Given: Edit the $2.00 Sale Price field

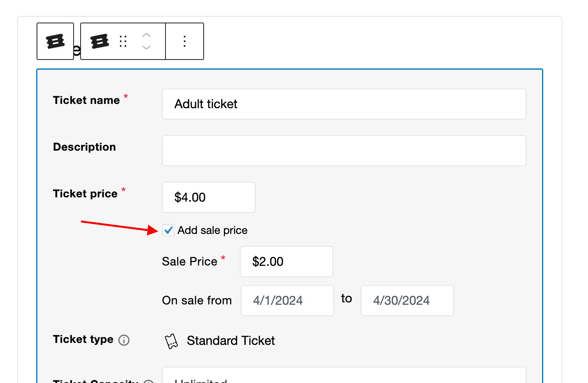Looking at the screenshot, I should pos(286,262).
